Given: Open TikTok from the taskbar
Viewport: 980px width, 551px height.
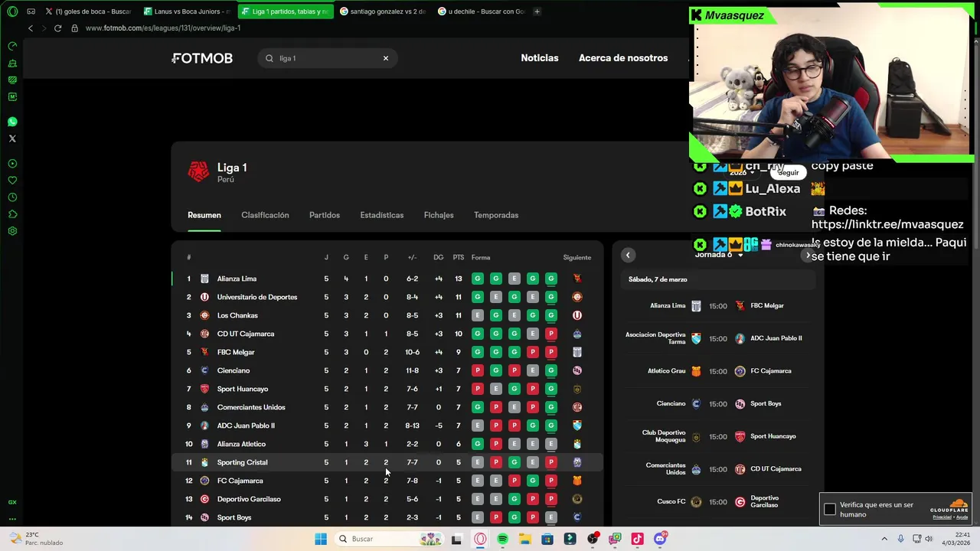Looking at the screenshot, I should pyautogui.click(x=637, y=539).
